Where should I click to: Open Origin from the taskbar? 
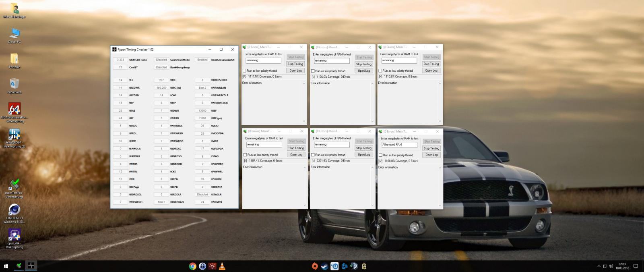pyautogui.click(x=315, y=266)
